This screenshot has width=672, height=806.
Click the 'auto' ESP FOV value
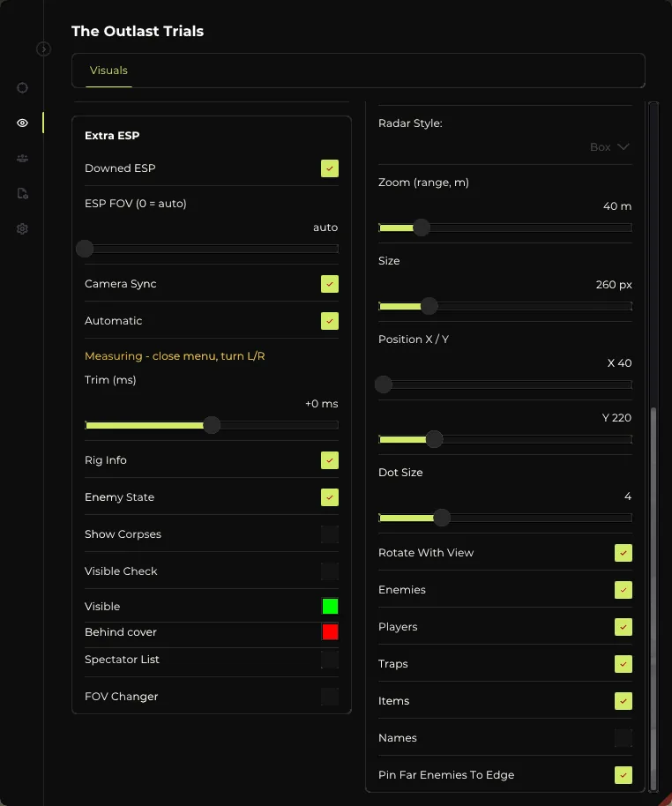click(x=325, y=228)
